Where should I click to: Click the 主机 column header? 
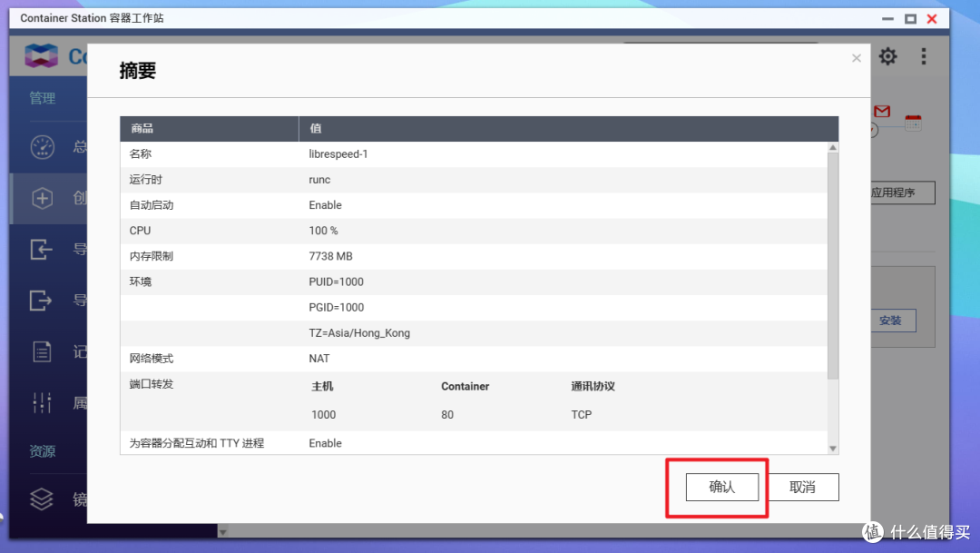click(322, 387)
